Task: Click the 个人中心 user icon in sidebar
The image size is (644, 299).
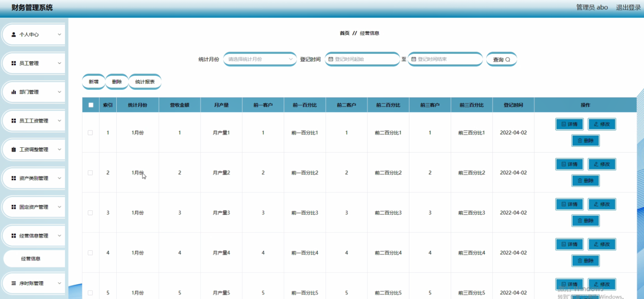Action: pyautogui.click(x=14, y=35)
